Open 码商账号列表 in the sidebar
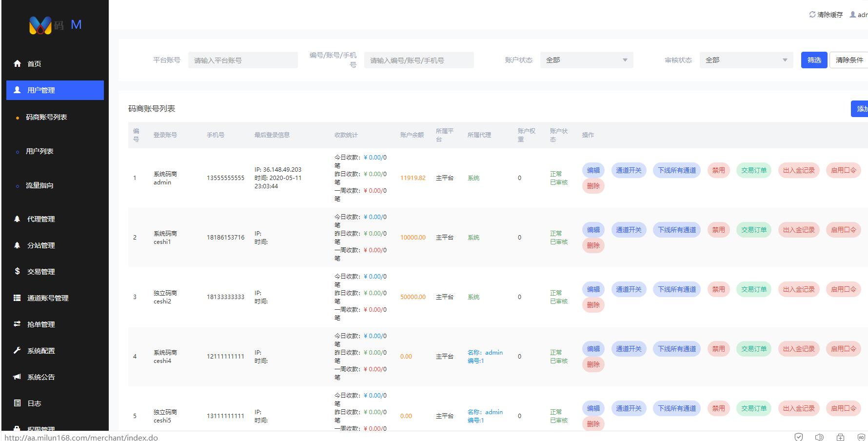Screen dimensions: 868x441 click(x=46, y=117)
